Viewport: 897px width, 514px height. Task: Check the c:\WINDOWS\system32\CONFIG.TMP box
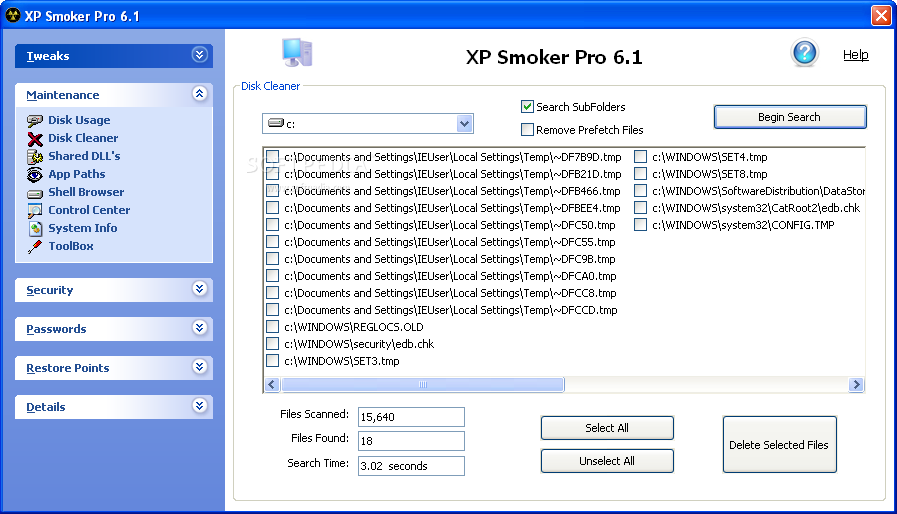coord(641,225)
